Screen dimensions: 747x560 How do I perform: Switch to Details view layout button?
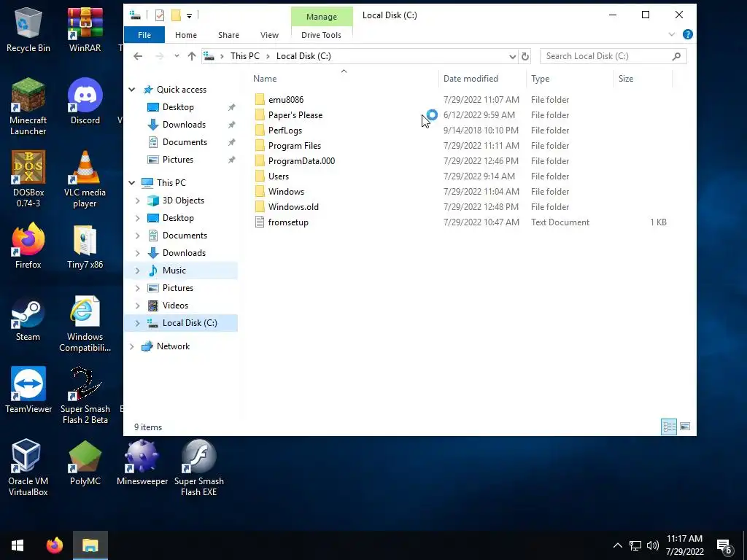pyautogui.click(x=669, y=427)
